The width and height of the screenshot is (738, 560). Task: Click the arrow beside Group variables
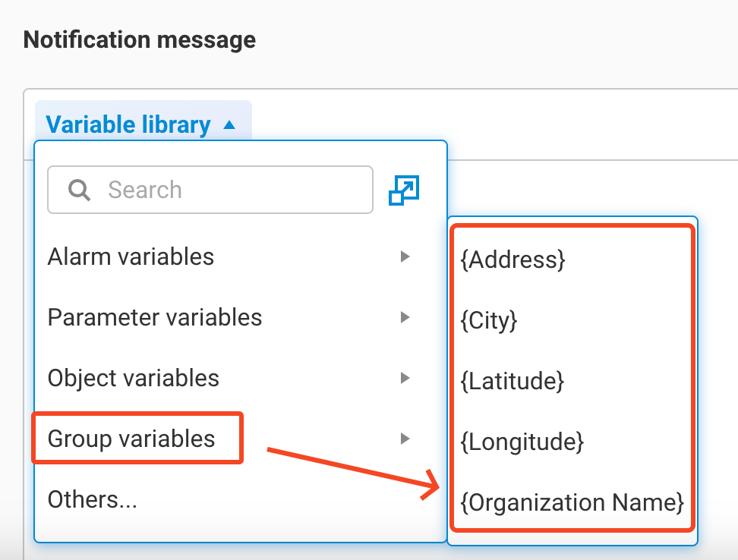click(x=405, y=438)
